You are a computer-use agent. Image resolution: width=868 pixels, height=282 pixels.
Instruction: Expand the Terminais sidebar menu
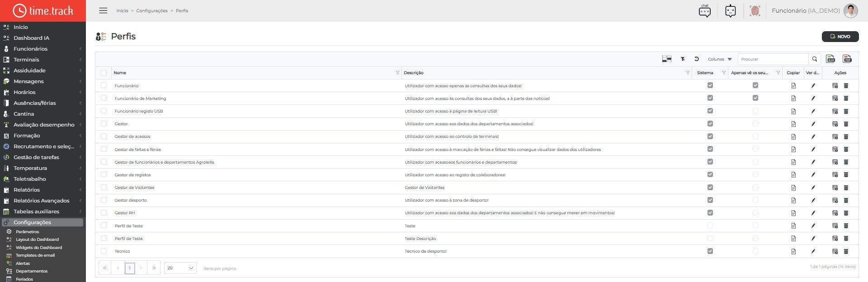[x=43, y=60]
